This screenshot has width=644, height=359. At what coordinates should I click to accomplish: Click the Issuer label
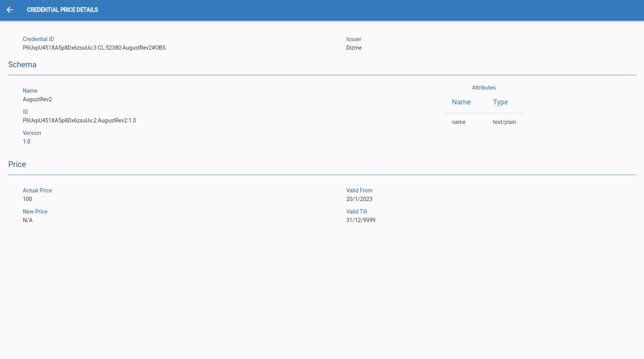click(x=354, y=39)
